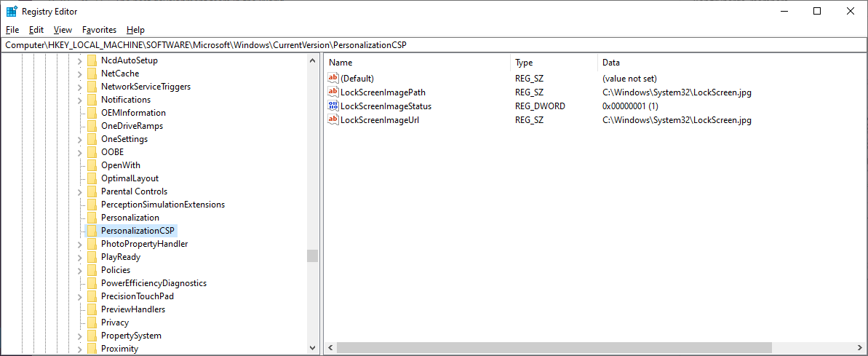Click the values pane horizontal scrollbar thumb
The height and width of the screenshot is (356, 868).
coord(554,348)
